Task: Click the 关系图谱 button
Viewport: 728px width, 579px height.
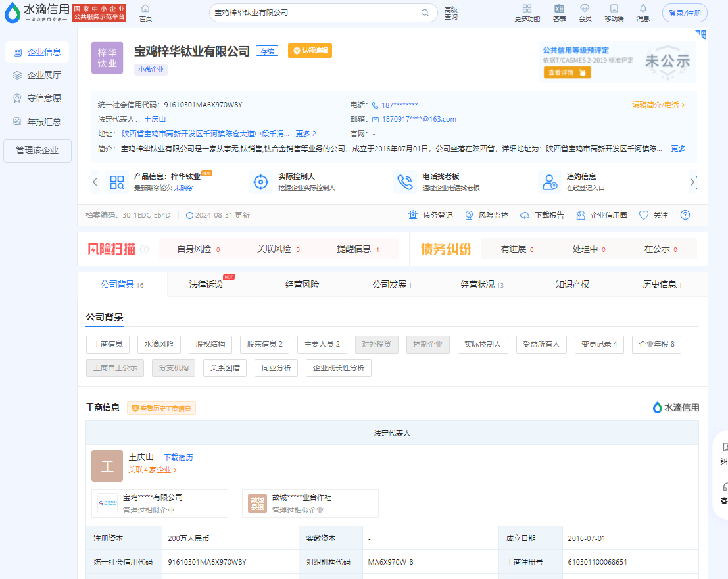Action: click(x=225, y=368)
